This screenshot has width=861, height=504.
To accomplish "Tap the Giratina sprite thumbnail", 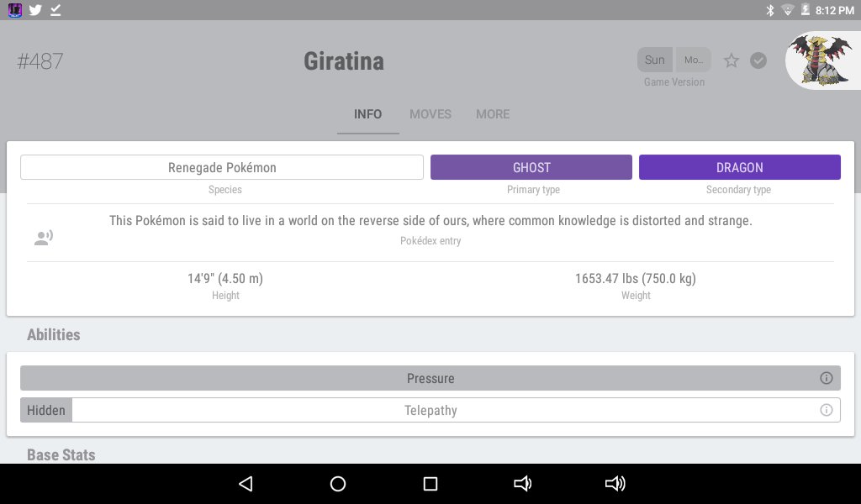I will 822,60.
